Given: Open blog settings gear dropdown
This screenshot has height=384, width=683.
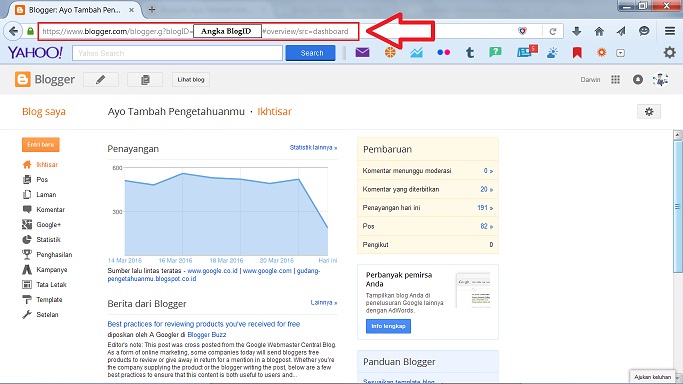Looking at the screenshot, I should click(x=649, y=111).
